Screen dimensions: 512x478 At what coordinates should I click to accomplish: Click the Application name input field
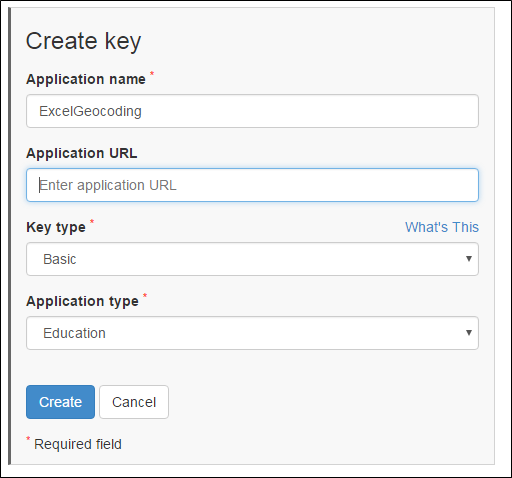(x=252, y=111)
